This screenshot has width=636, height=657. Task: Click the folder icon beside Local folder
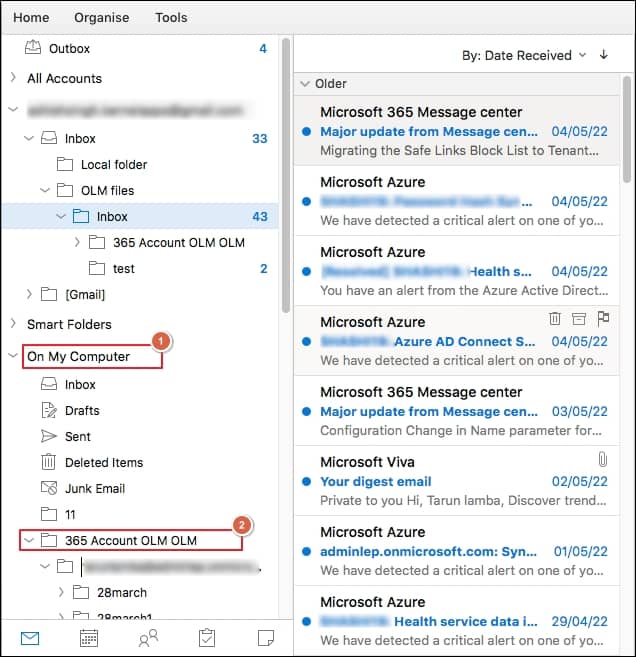point(65,164)
